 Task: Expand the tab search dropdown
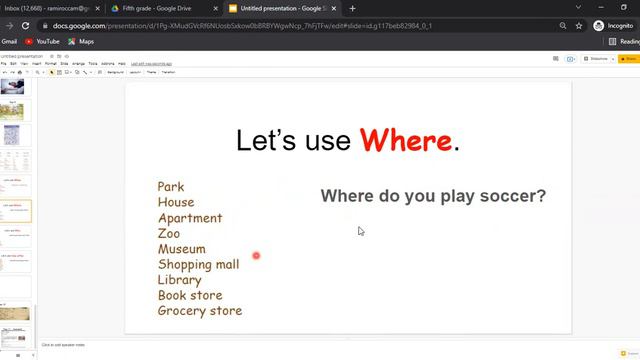(x=578, y=7)
